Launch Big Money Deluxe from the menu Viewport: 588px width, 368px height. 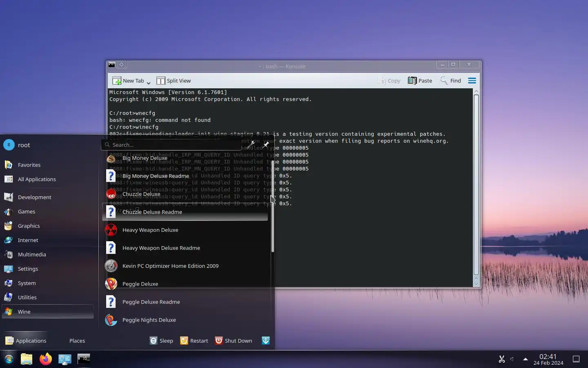(x=186, y=158)
